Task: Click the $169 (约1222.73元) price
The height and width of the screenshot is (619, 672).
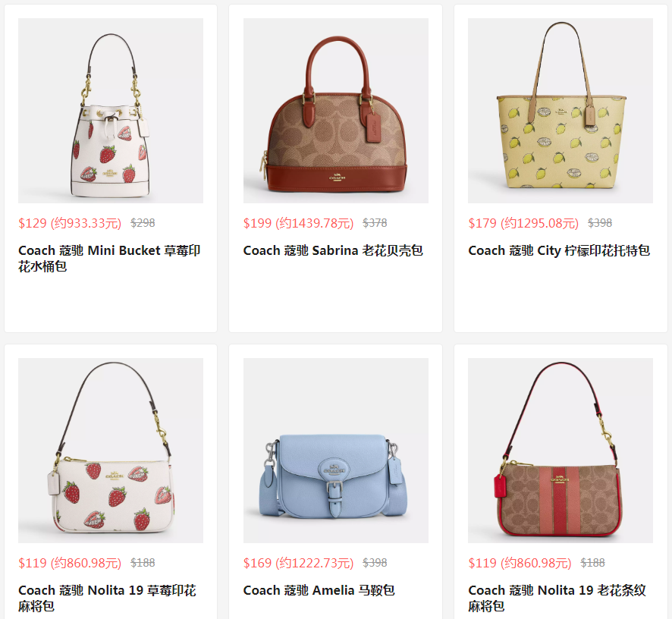Action: click(298, 563)
